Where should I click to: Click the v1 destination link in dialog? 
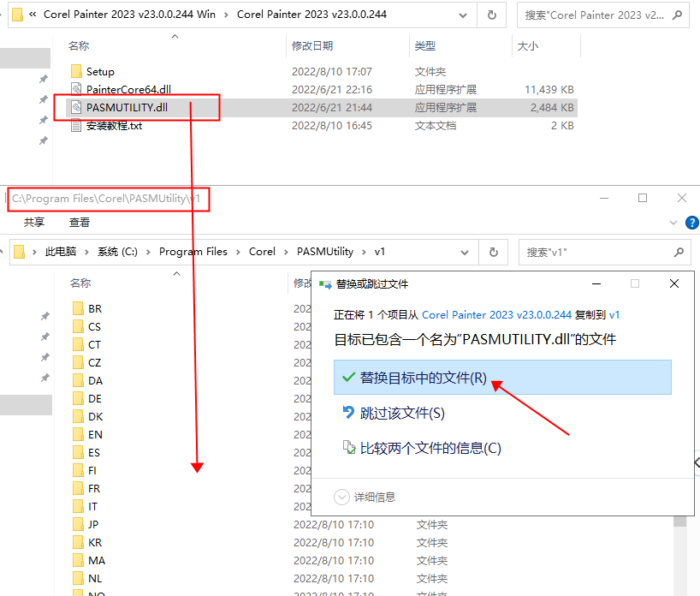click(x=614, y=315)
